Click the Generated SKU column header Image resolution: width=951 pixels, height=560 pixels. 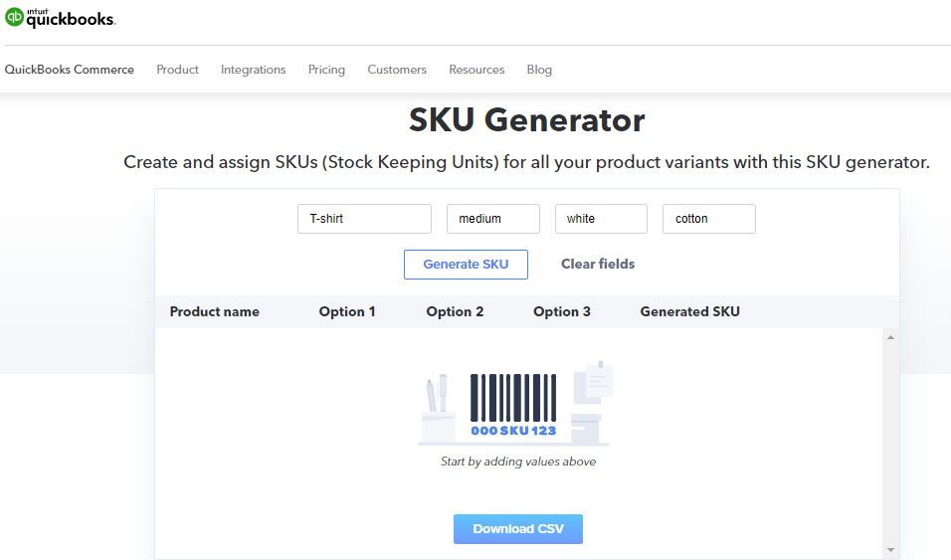[x=689, y=312]
